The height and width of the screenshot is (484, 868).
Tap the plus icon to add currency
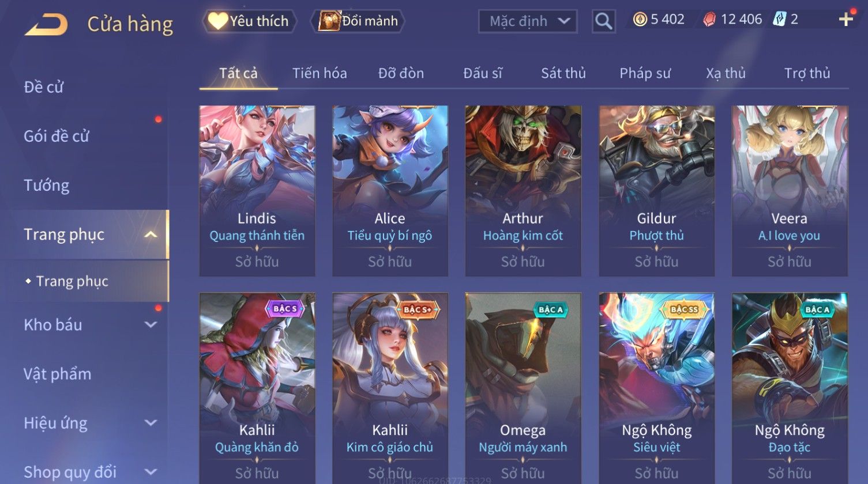pos(846,20)
